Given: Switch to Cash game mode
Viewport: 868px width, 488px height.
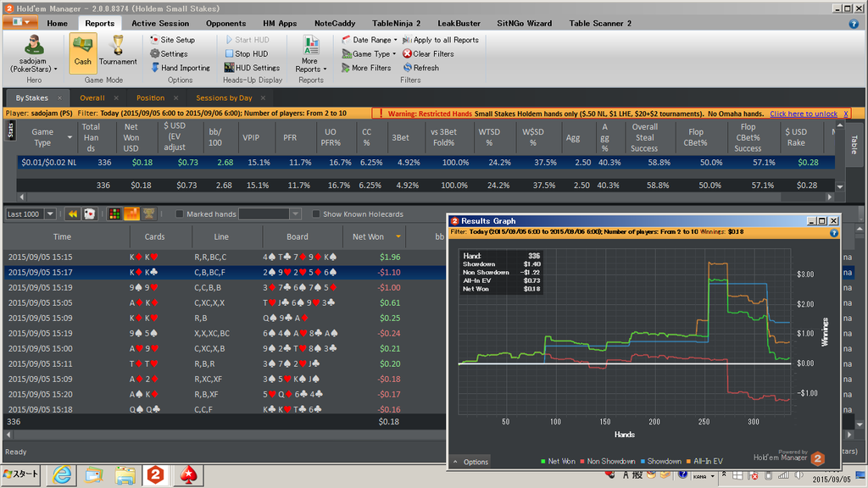Looking at the screenshot, I should tap(82, 53).
